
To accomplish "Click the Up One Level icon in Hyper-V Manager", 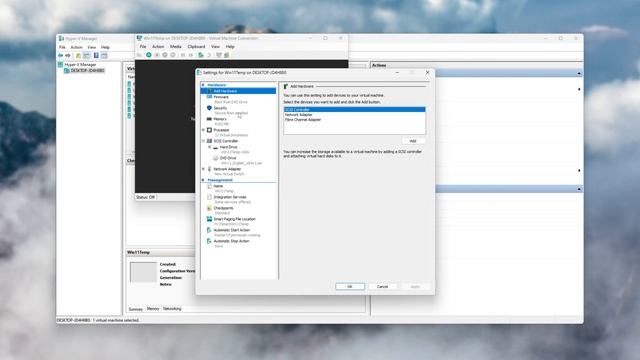I will tap(78, 55).
